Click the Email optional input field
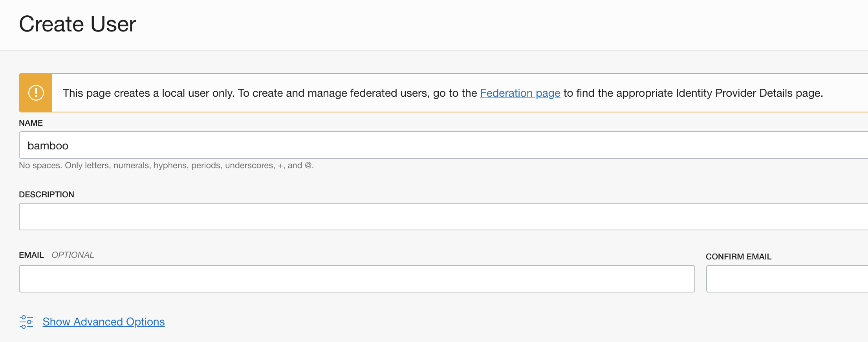The height and width of the screenshot is (342, 868). click(357, 279)
